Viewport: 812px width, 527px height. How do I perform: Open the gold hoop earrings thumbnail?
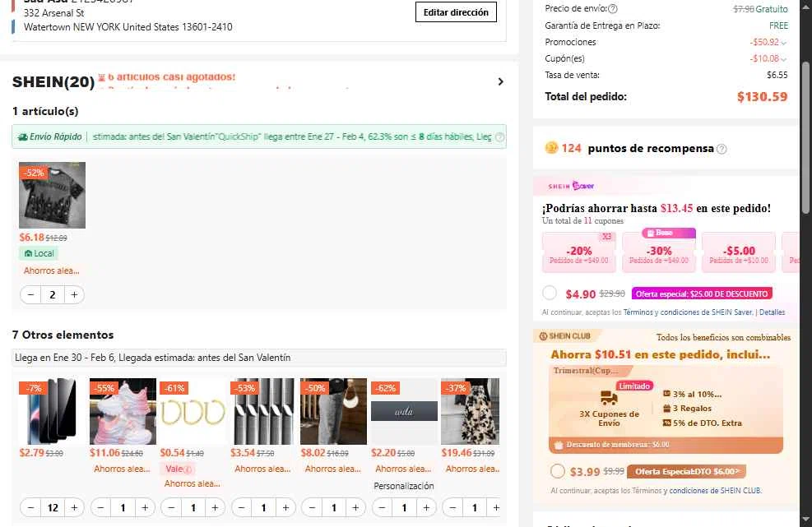pyautogui.click(x=193, y=412)
